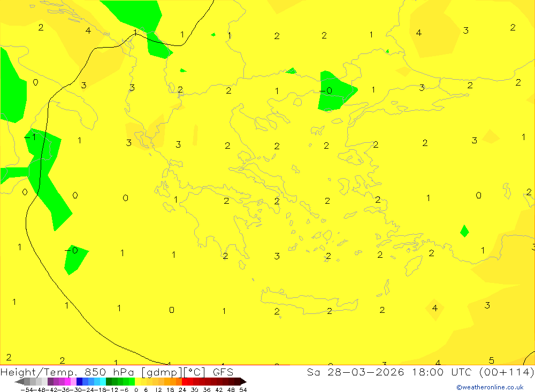Click the dark brown right arrow of legend
Viewport: 535px width, 392px height.
[x=243, y=382]
